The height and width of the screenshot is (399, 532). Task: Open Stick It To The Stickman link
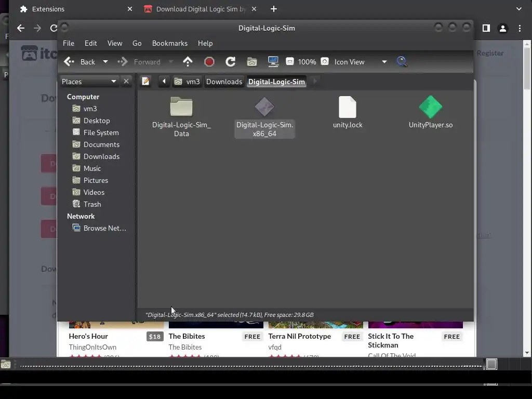pyautogui.click(x=391, y=340)
